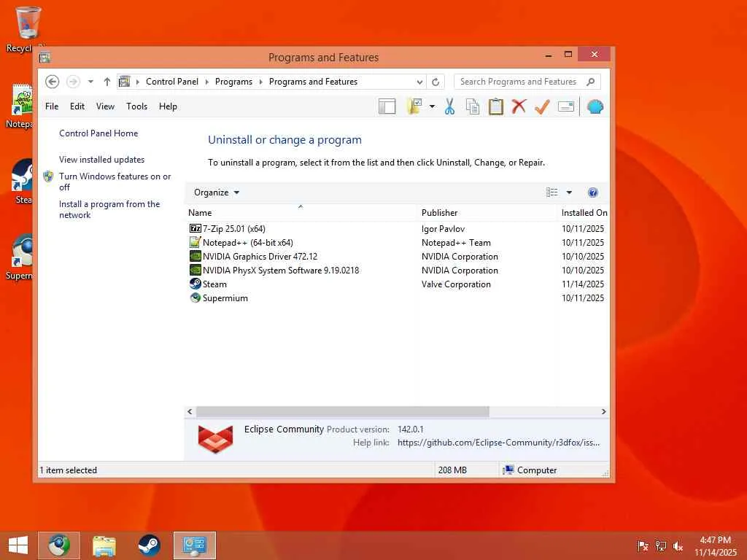The width and height of the screenshot is (747, 560).
Task: Expand the Organize dropdown
Action: pos(217,192)
